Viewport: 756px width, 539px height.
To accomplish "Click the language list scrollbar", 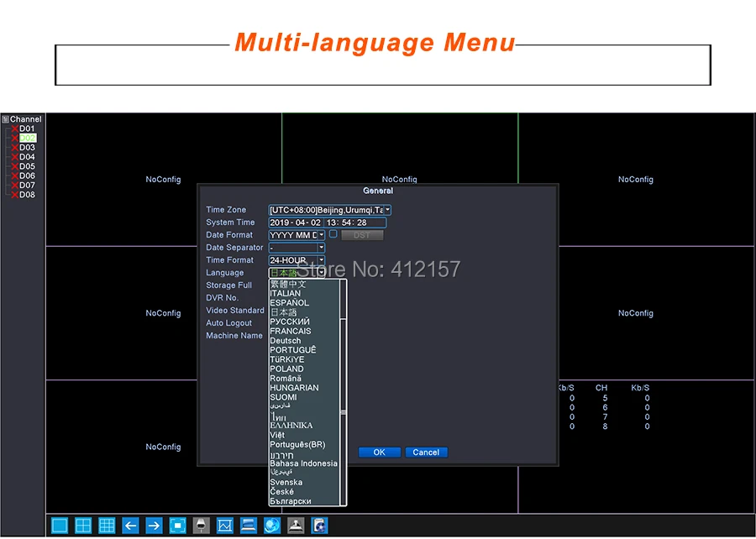I will click(344, 392).
